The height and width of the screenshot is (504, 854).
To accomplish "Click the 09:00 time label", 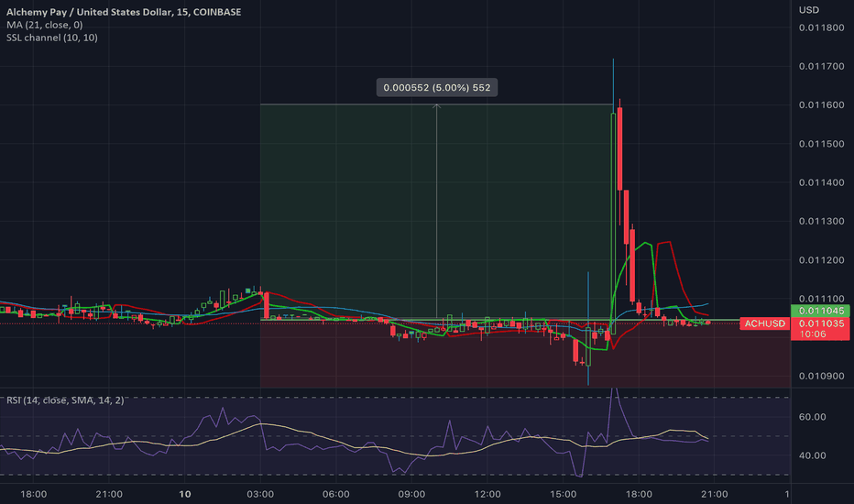I will pos(411,494).
